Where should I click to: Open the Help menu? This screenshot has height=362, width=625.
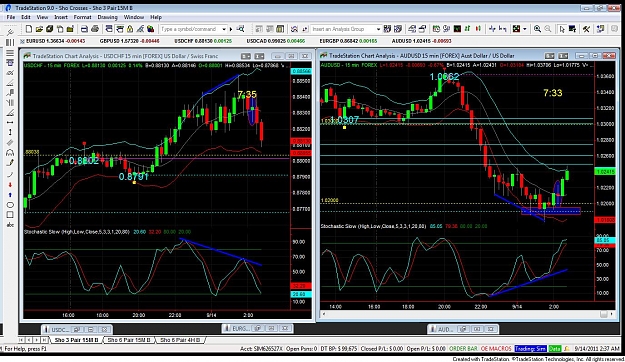click(x=156, y=17)
